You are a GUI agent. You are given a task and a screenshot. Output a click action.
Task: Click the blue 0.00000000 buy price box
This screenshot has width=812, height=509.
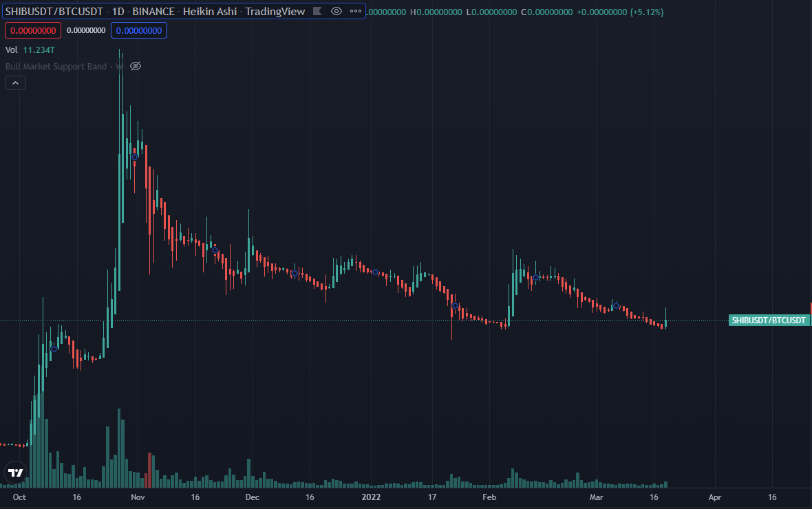[x=139, y=30]
